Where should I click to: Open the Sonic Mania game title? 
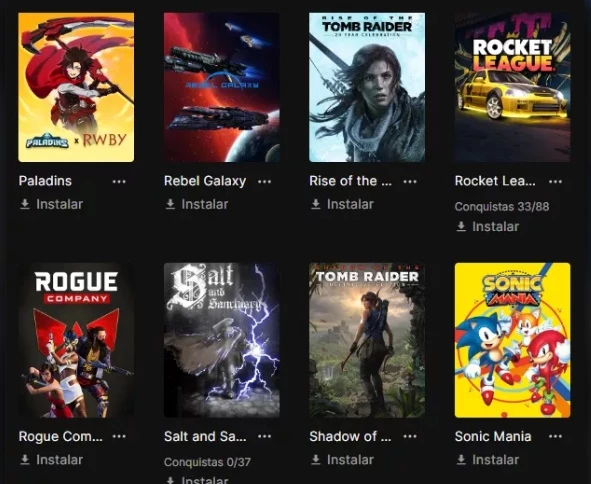pos(493,437)
